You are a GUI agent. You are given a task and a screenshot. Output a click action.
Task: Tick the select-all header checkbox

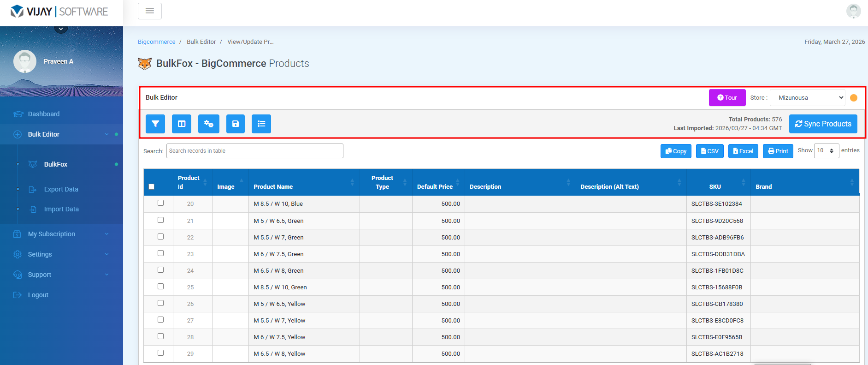tap(151, 187)
